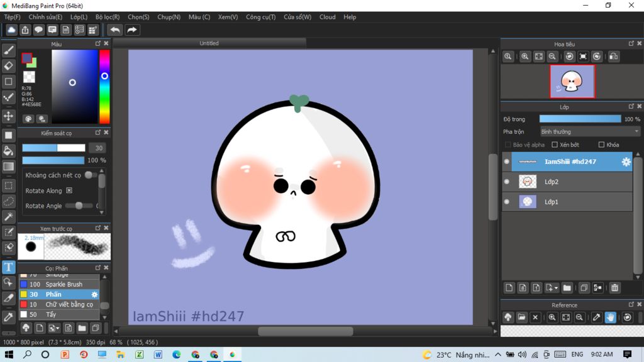Open settings gear for IamShiii #hd247 layer
The width and height of the screenshot is (644, 362).
[x=626, y=162]
